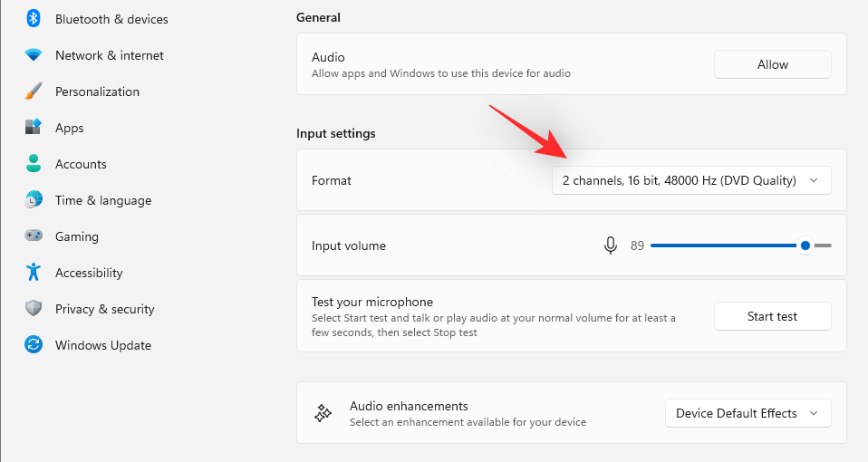
Task: Click the Bluetooth & devices icon
Action: [x=34, y=19]
